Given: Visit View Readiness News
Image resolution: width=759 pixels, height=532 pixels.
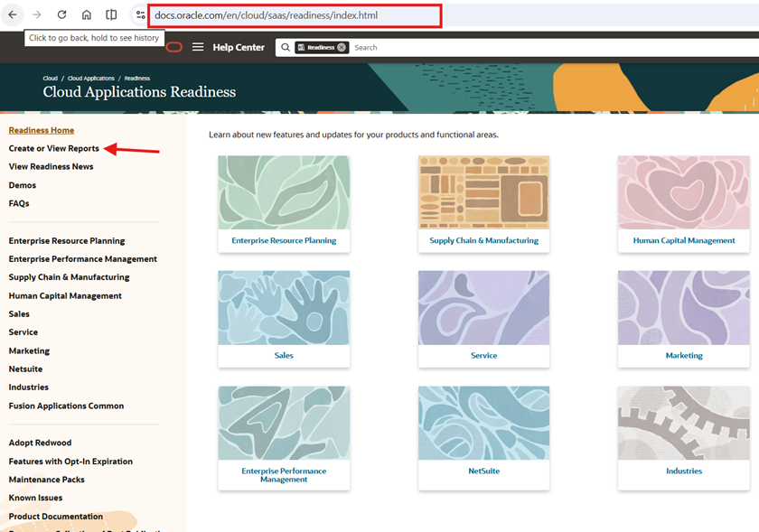Looking at the screenshot, I should click(50, 166).
